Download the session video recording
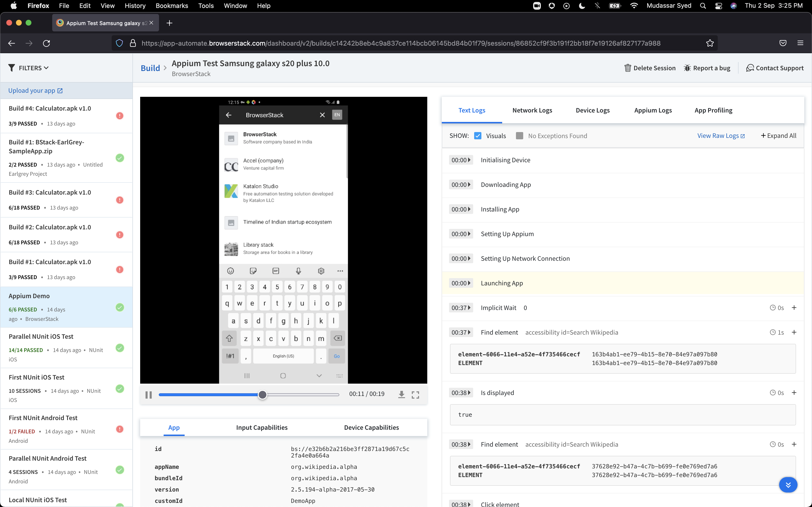Image resolution: width=812 pixels, height=507 pixels. pyautogui.click(x=401, y=395)
